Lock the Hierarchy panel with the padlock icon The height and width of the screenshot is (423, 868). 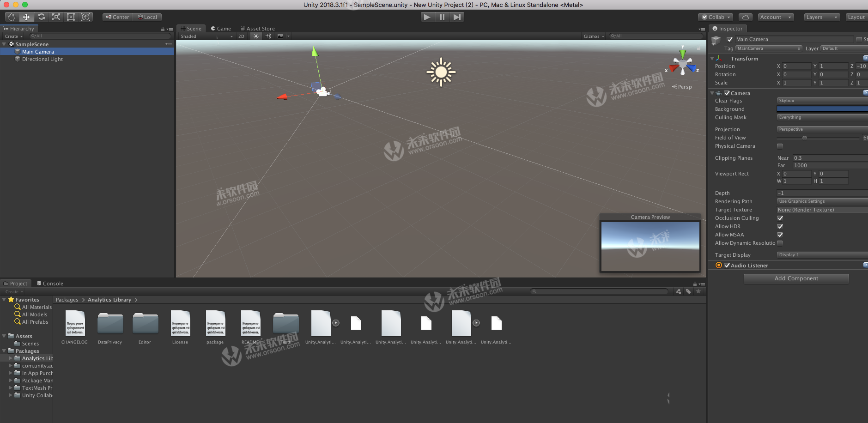point(163,29)
